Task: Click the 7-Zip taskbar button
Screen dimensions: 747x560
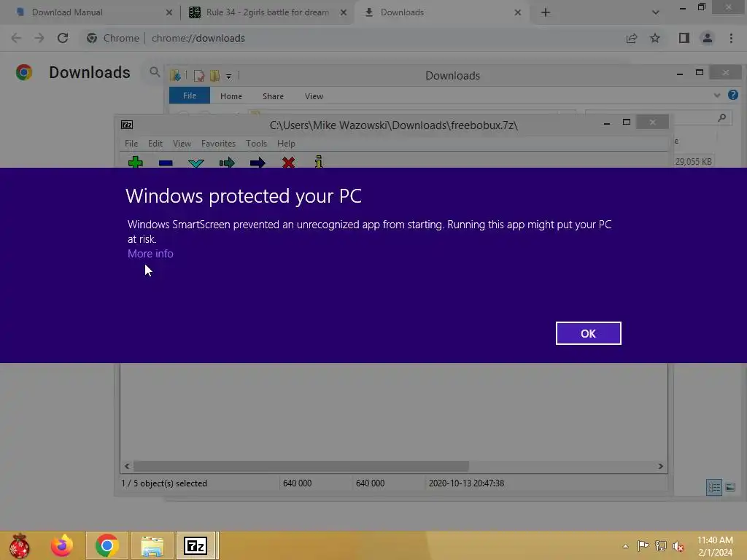Action: (x=196, y=545)
